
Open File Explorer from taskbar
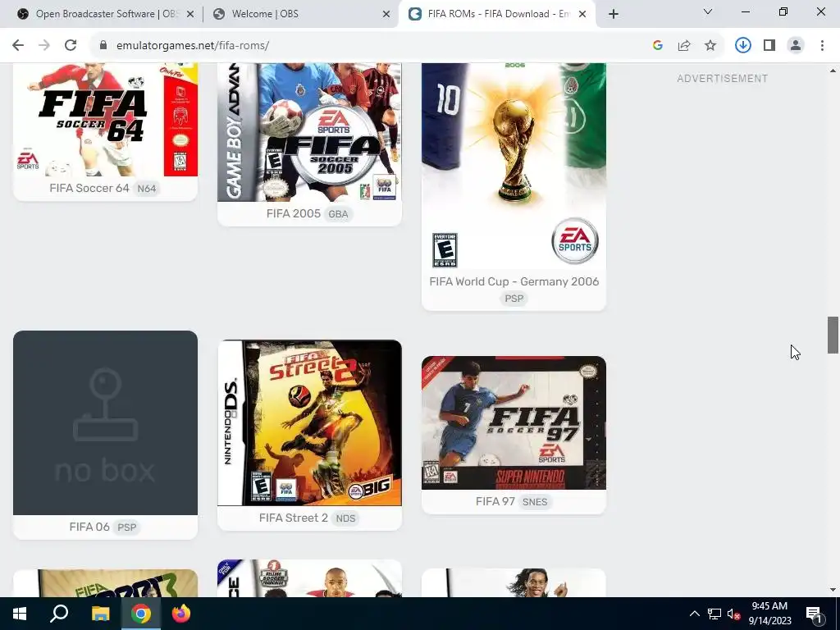[100, 614]
